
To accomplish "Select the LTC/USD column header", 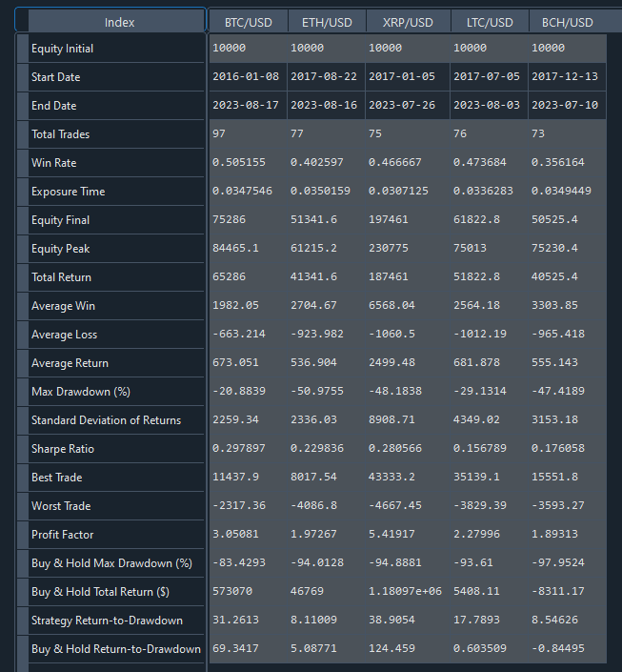I will (490, 22).
